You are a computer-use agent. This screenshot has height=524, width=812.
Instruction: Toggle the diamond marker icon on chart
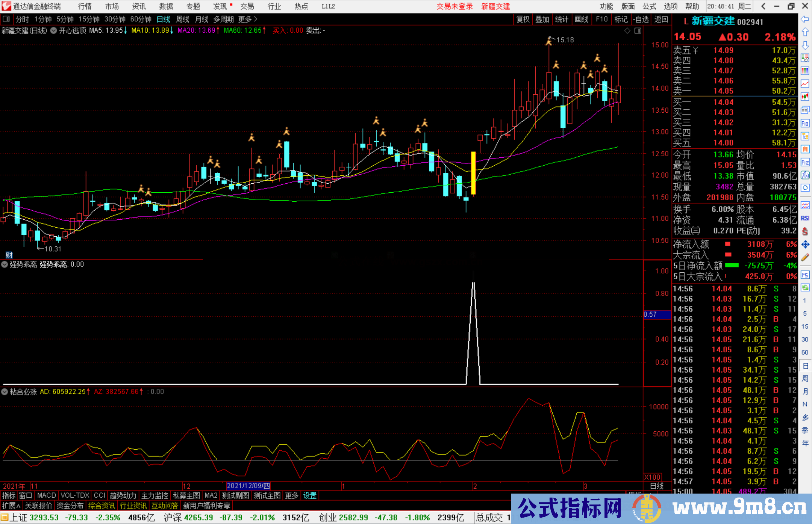[x=627, y=31]
